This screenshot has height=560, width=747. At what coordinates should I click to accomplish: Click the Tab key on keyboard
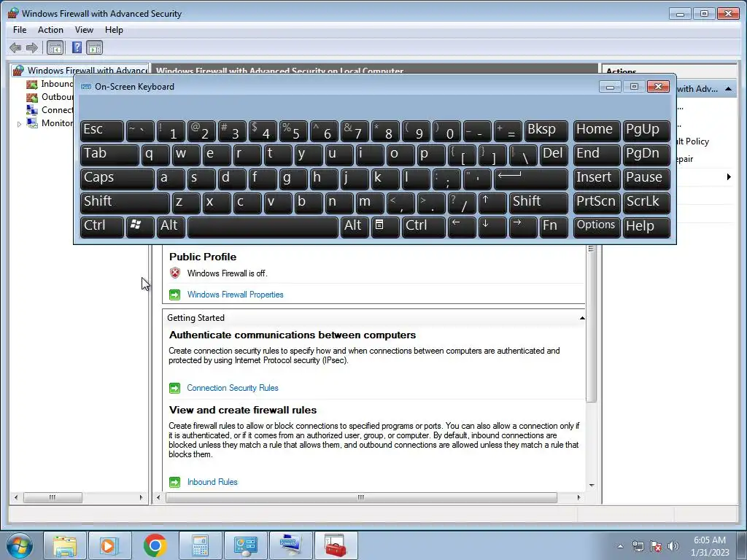pyautogui.click(x=109, y=155)
